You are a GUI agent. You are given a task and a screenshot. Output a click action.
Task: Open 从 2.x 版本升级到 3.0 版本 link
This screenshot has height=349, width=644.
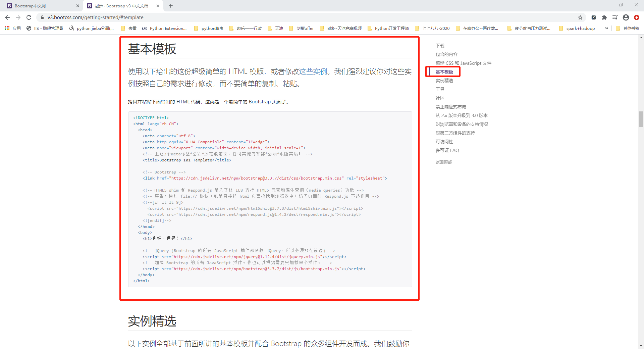point(462,115)
